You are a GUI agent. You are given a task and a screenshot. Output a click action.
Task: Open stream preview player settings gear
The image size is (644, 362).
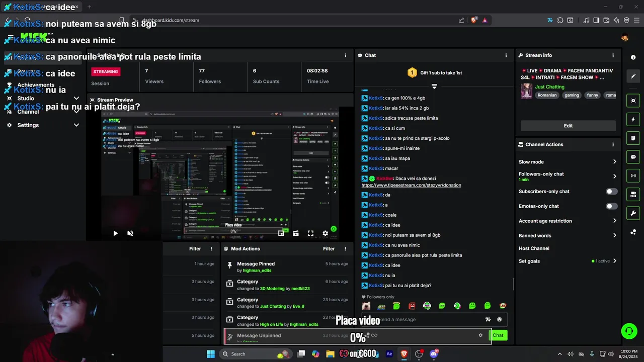(x=325, y=233)
